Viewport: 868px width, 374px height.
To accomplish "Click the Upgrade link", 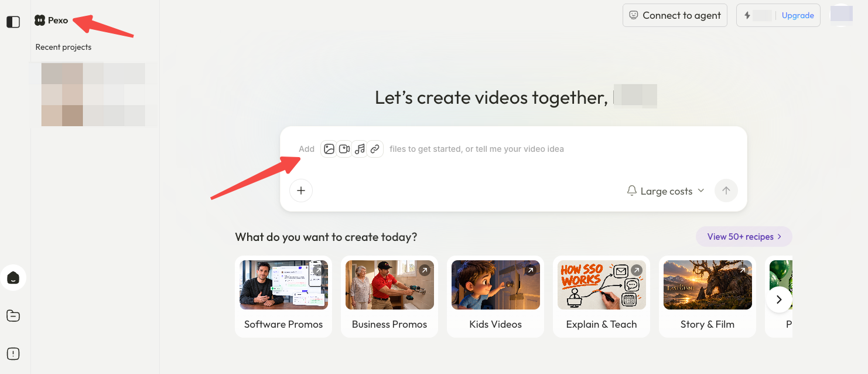I will coord(798,15).
